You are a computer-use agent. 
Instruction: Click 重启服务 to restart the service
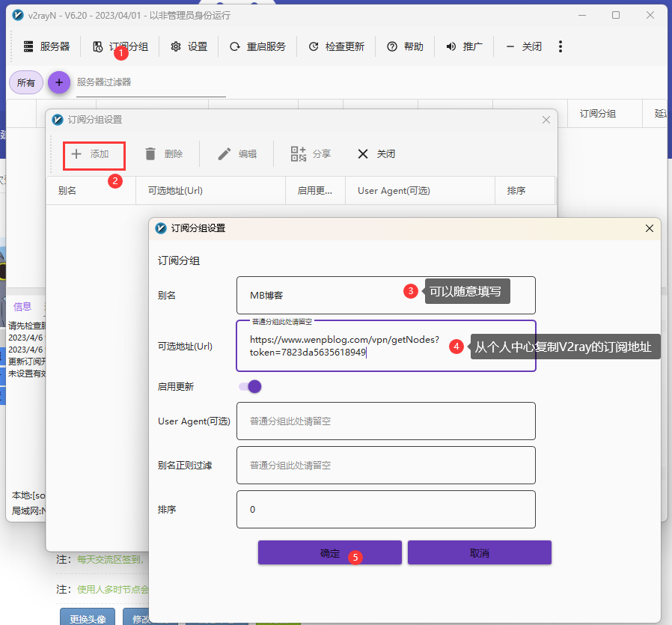point(257,46)
